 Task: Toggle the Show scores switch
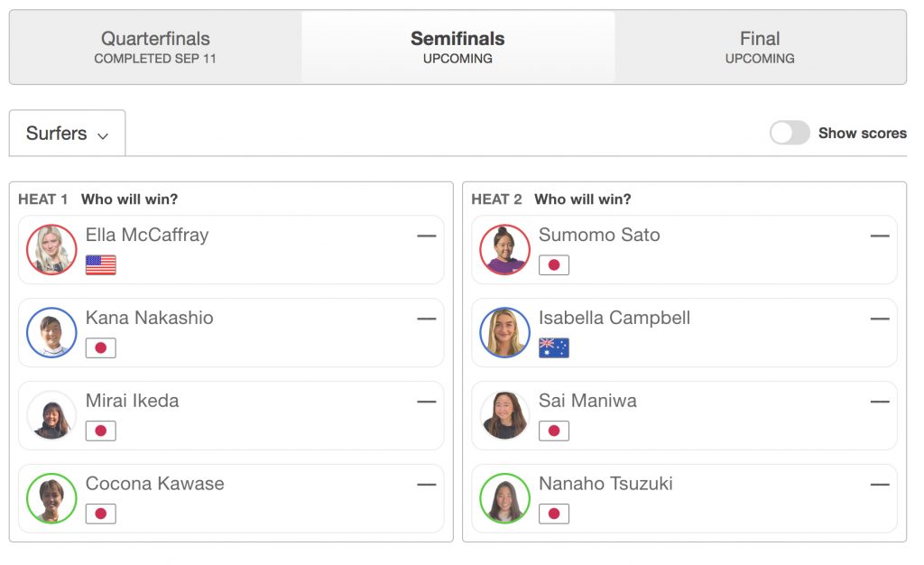coord(790,133)
